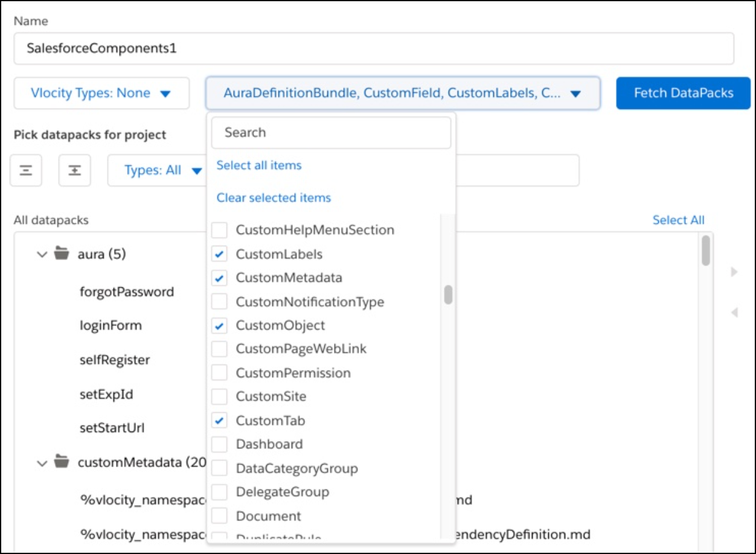Open the Vlocity Types: None dropdown
Image resolution: width=756 pixels, height=554 pixels.
[101, 93]
